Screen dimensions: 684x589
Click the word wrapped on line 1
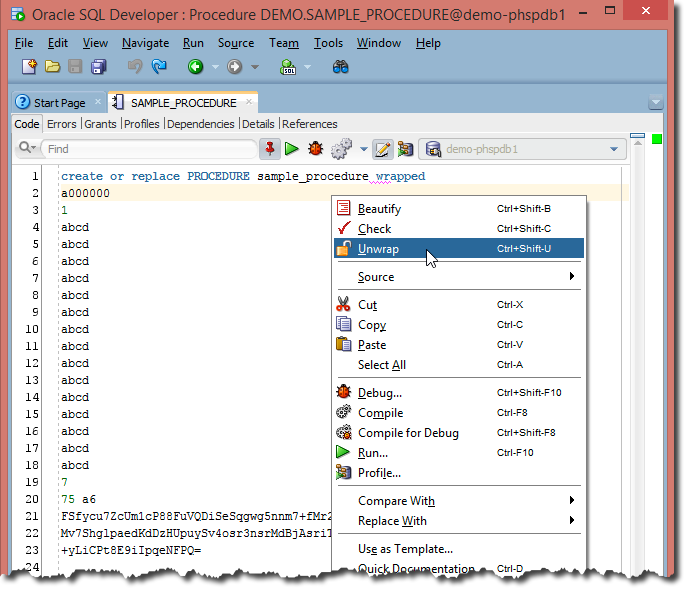point(400,176)
